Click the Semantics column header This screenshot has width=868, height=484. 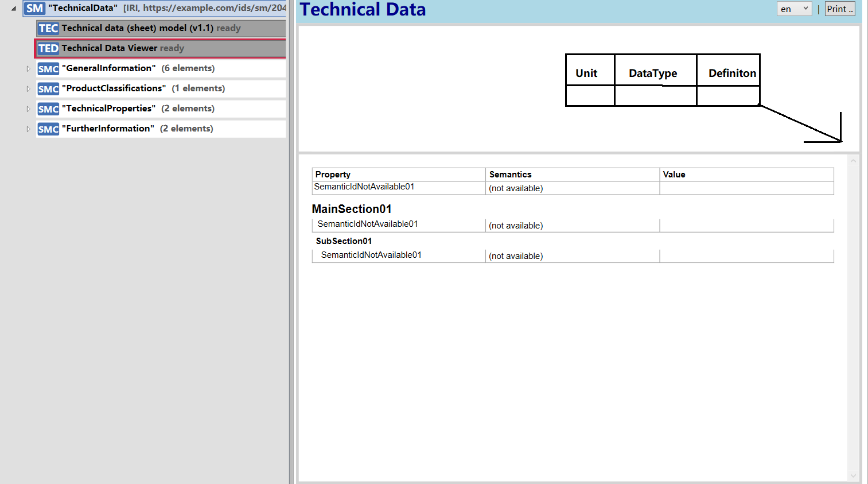coord(509,174)
